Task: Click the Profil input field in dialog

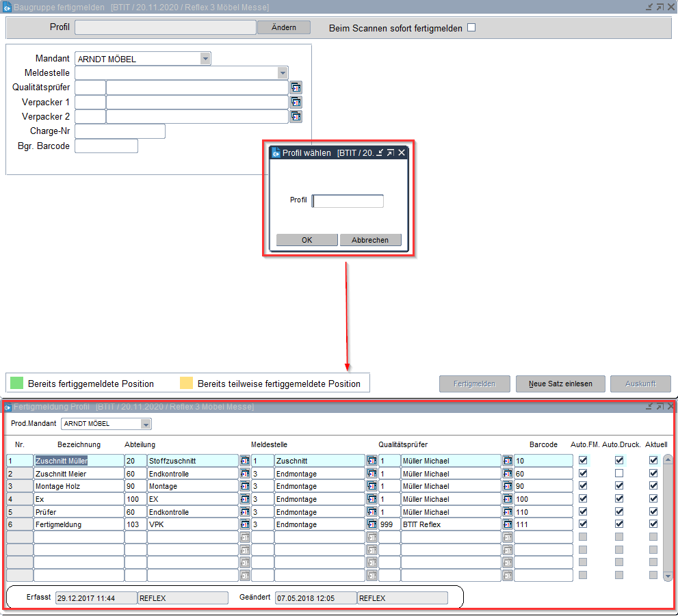Action: pos(348,201)
